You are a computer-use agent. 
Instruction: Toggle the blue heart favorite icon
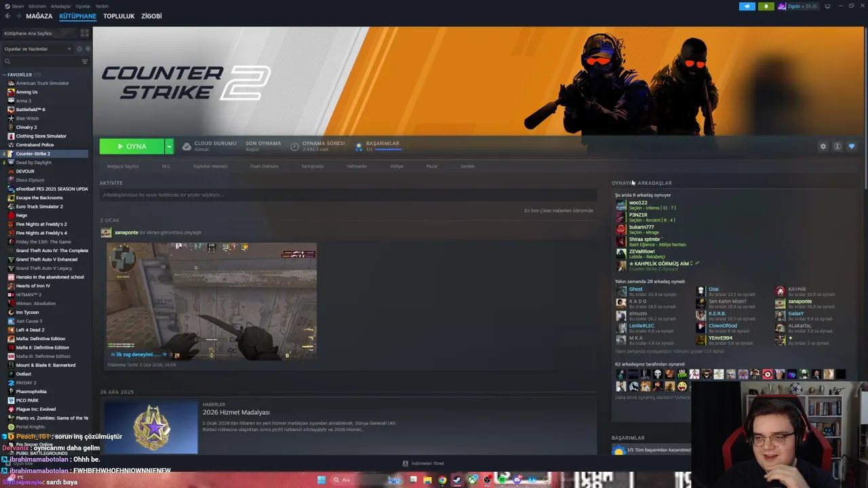click(852, 146)
